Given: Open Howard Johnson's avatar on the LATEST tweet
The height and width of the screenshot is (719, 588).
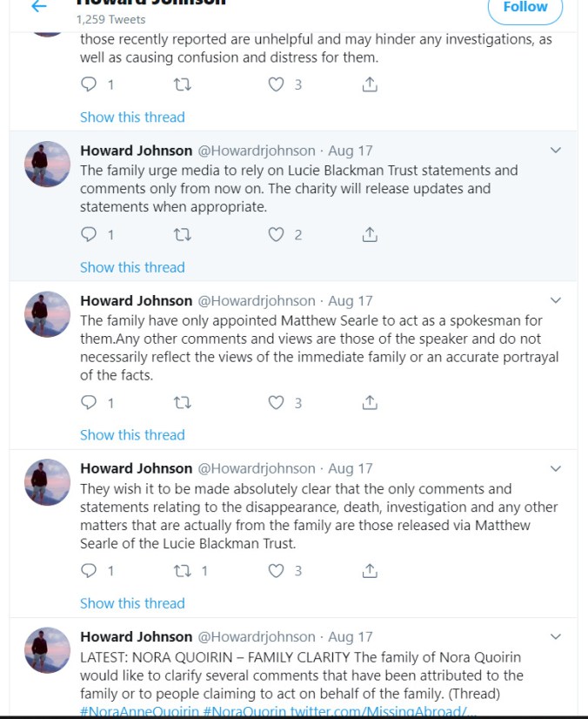Looking at the screenshot, I should click(x=48, y=649).
